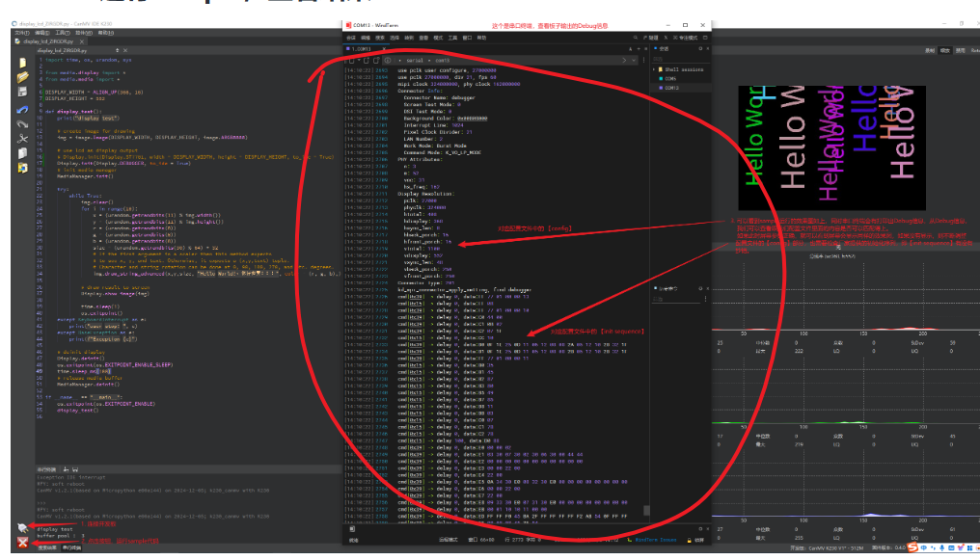Click the Save file floppy icon

[22, 92]
